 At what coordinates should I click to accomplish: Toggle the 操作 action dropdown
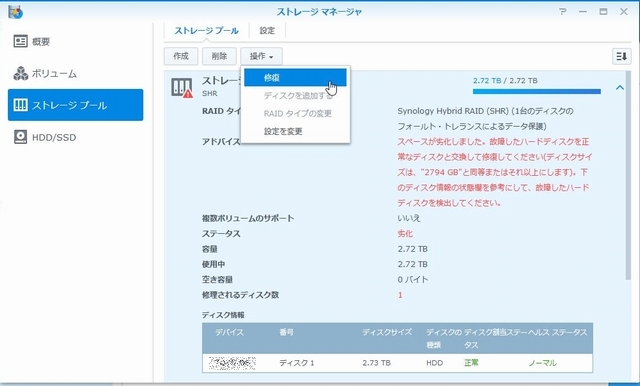[x=261, y=56]
